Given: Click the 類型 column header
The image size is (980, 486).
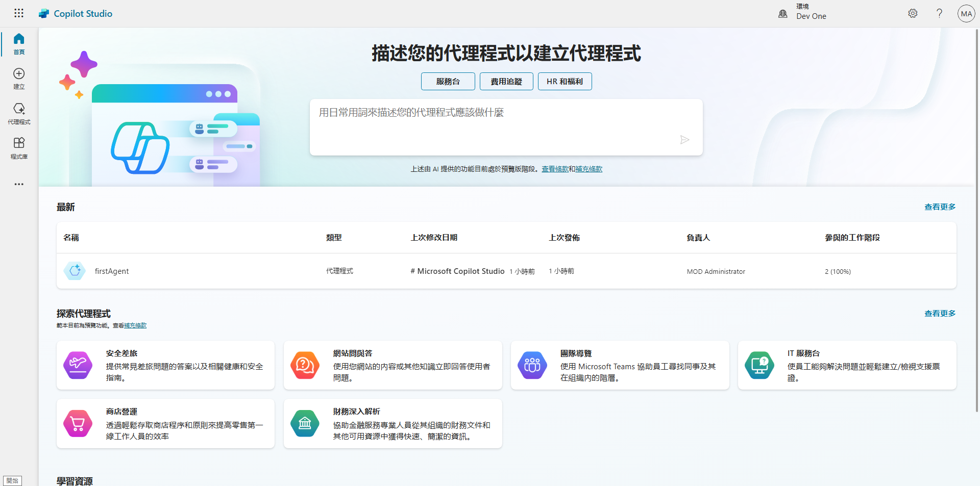Looking at the screenshot, I should 334,238.
